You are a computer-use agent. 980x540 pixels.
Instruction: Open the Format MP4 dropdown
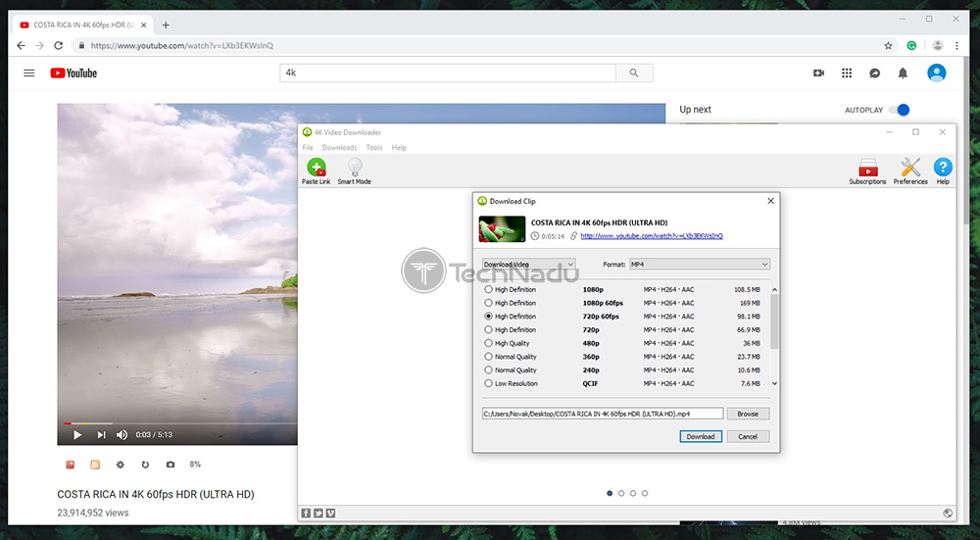(700, 265)
